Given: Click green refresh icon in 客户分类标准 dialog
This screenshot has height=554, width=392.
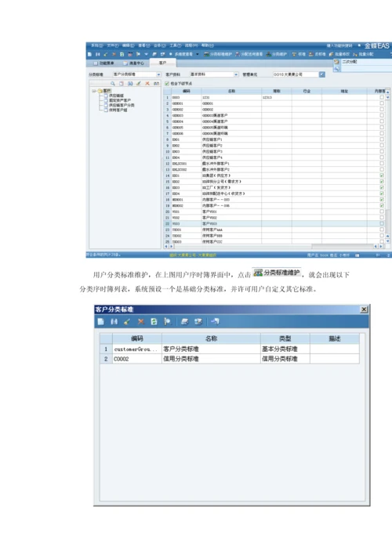Looking at the screenshot, I should click(x=154, y=321).
